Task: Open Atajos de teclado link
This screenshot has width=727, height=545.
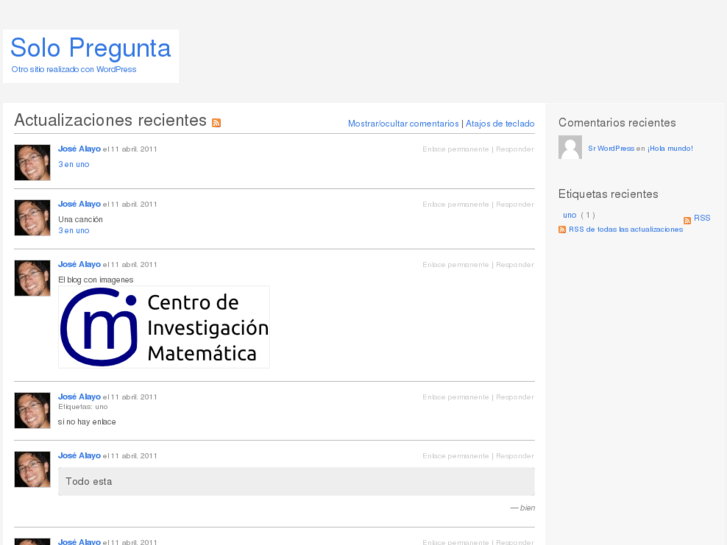Action: (x=500, y=123)
